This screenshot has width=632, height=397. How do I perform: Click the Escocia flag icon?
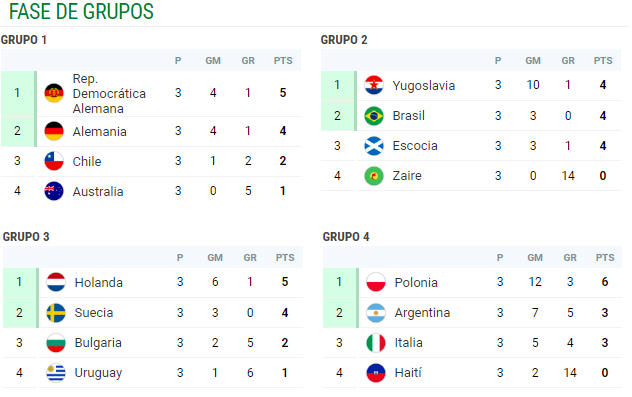coord(374,146)
